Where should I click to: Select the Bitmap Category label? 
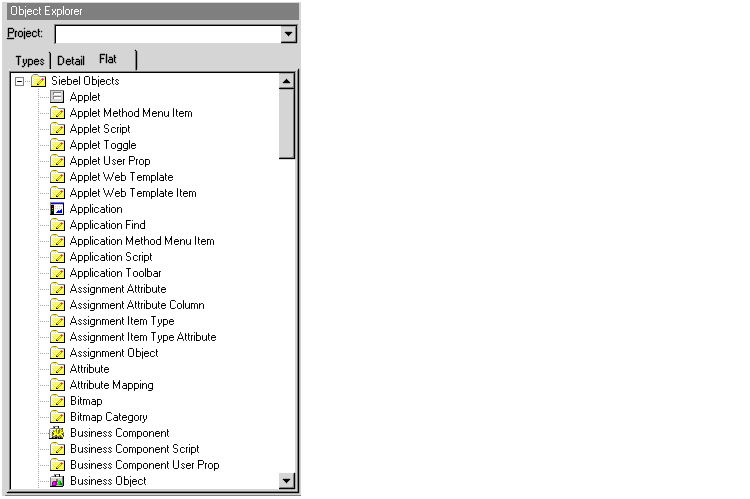(109, 417)
